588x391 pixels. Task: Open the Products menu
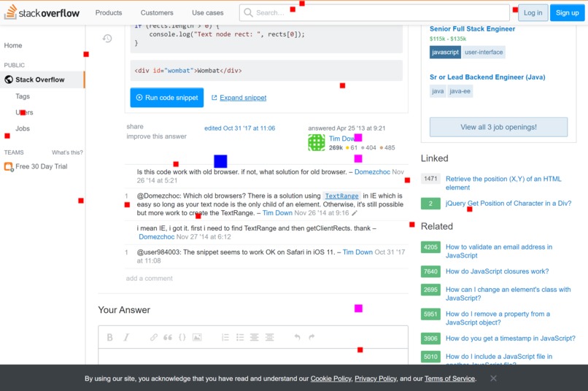[x=109, y=12]
